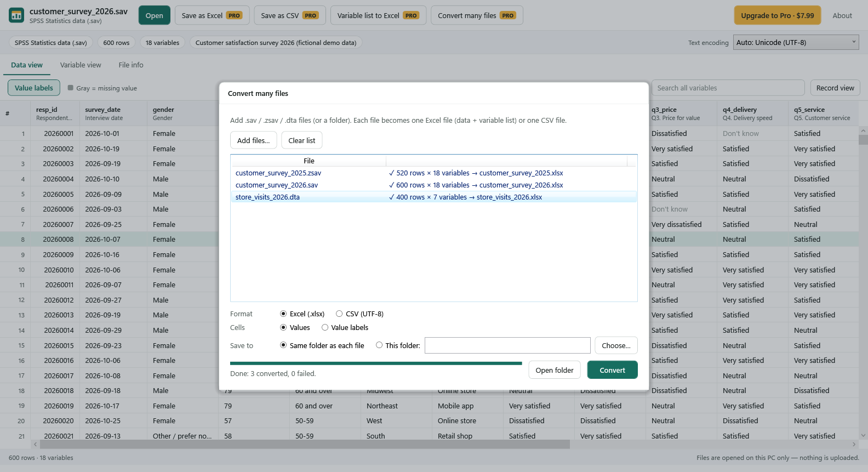Select the This folder save option
Screen dimensions: 868x472
tap(398, 345)
